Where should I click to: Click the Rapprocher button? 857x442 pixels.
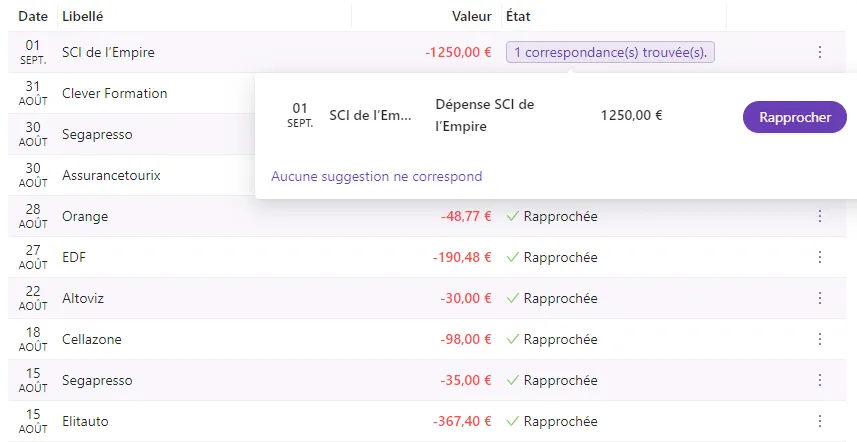pyautogui.click(x=795, y=117)
